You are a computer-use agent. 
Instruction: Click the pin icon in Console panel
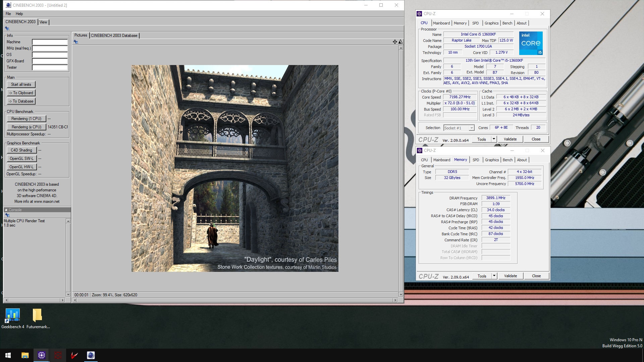(7, 215)
